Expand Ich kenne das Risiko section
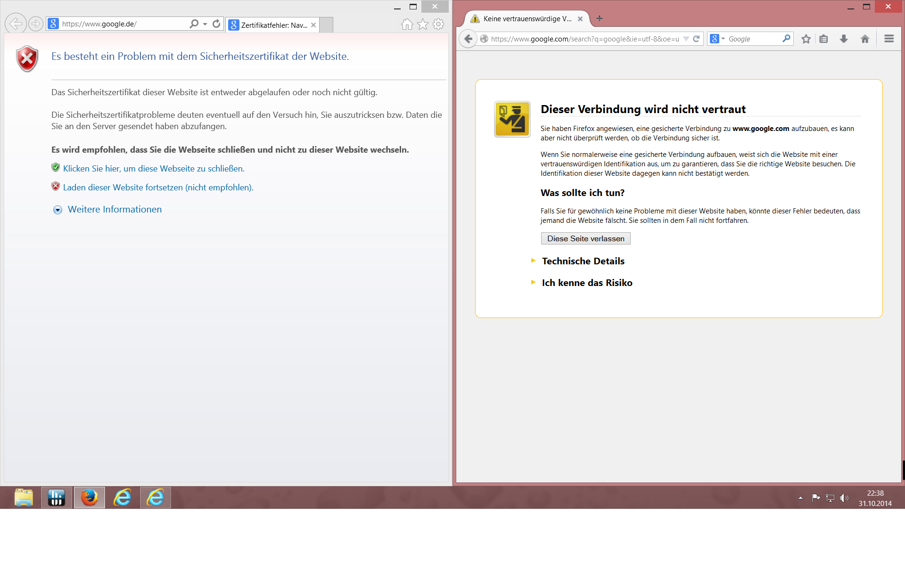This screenshot has width=905, height=588. coord(587,283)
